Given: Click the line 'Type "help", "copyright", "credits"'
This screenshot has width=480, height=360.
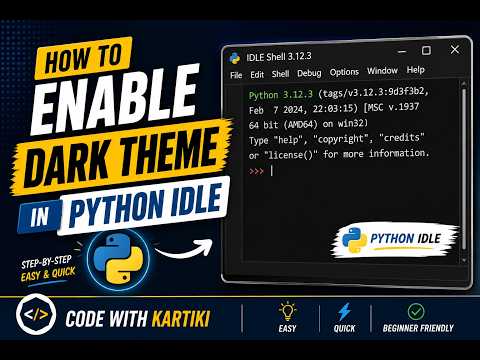Looking at the screenshot, I should [337, 139].
